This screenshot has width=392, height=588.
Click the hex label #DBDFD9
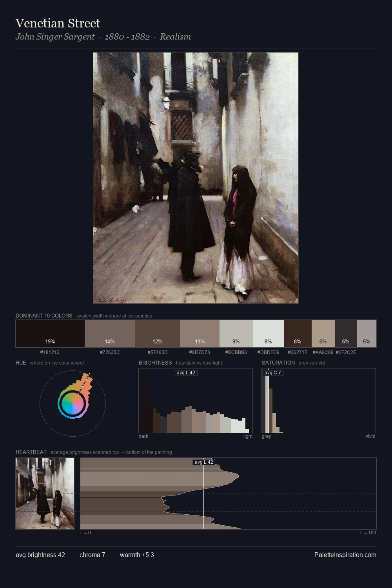tap(269, 352)
